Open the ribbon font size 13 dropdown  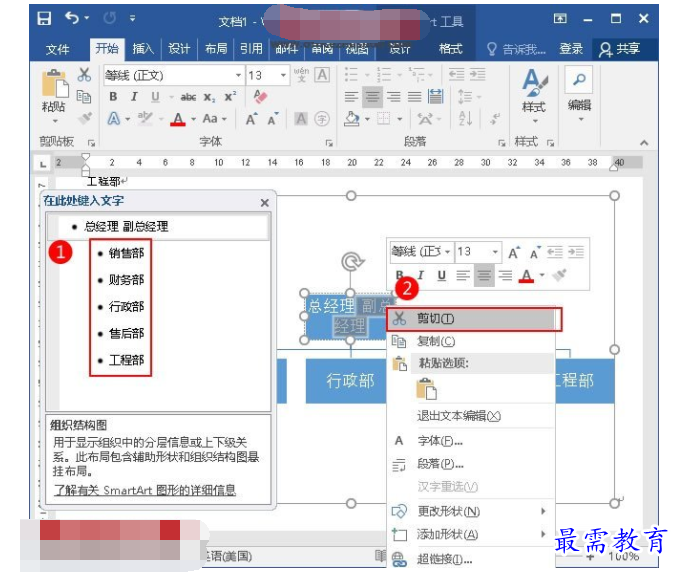tap(283, 75)
